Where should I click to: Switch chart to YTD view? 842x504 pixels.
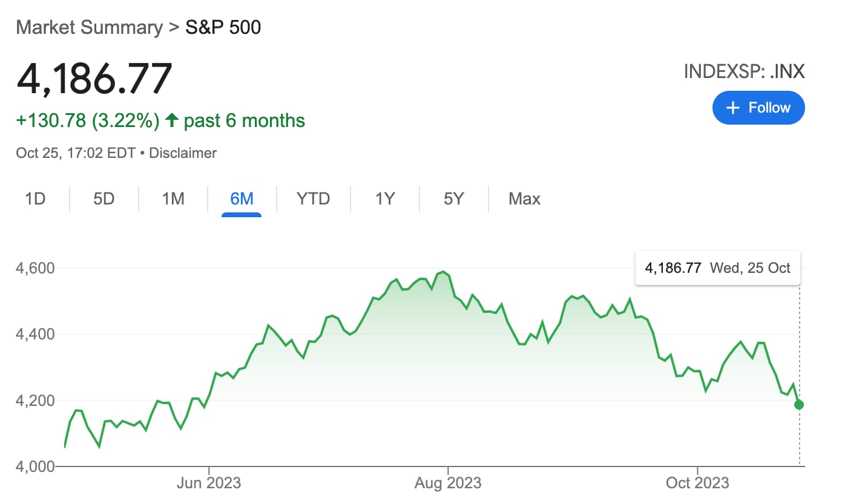[x=313, y=198]
